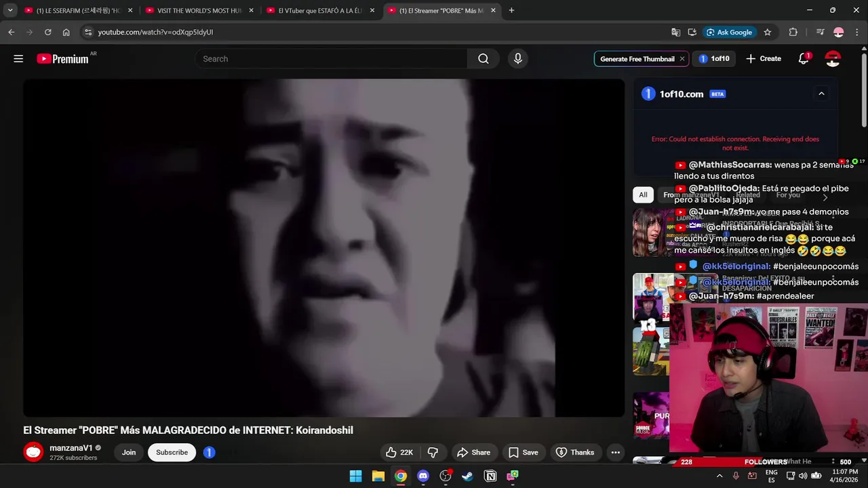Show hidden system tray icons
Screen dimensions: 868x488
(719, 476)
